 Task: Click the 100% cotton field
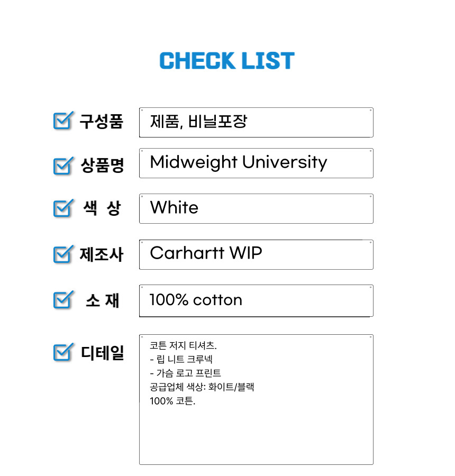pyautogui.click(x=256, y=300)
